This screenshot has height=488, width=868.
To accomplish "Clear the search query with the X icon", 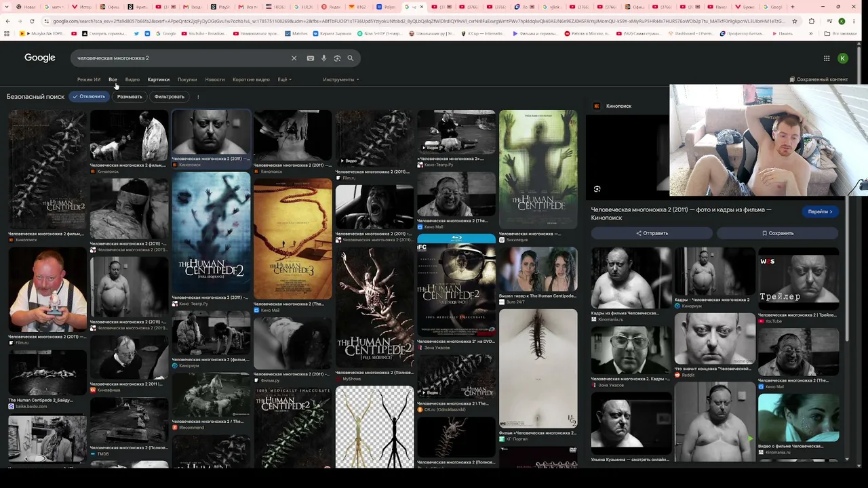I will tap(294, 58).
